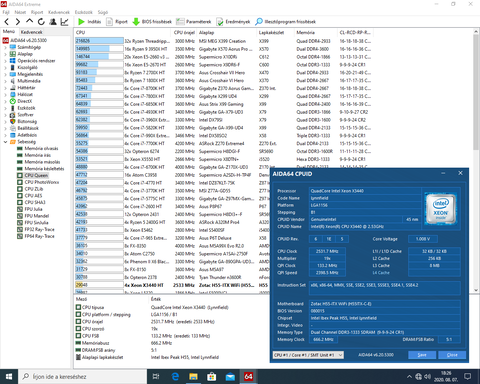Switch to the Kedvencek tab
The image size is (480, 384).
point(32,32)
